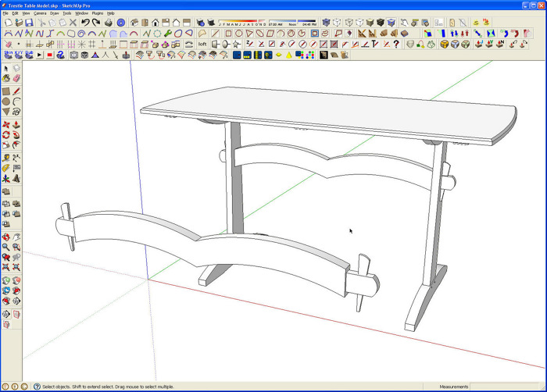Choose the Zoom Extents tool
The height and width of the screenshot is (392, 547).
click(6, 267)
